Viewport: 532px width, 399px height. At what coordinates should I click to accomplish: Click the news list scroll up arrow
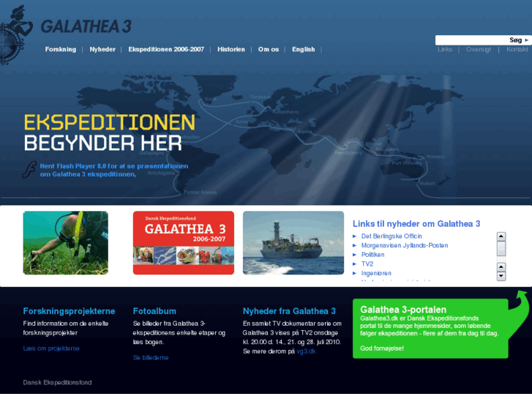tap(501, 236)
